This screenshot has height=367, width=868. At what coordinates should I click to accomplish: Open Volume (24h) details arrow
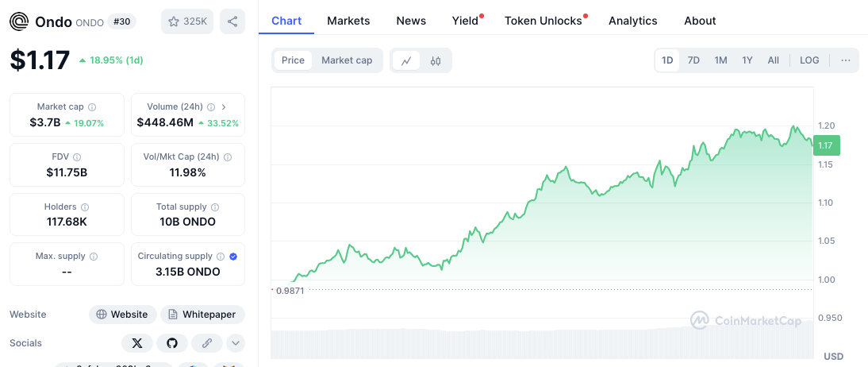225,107
